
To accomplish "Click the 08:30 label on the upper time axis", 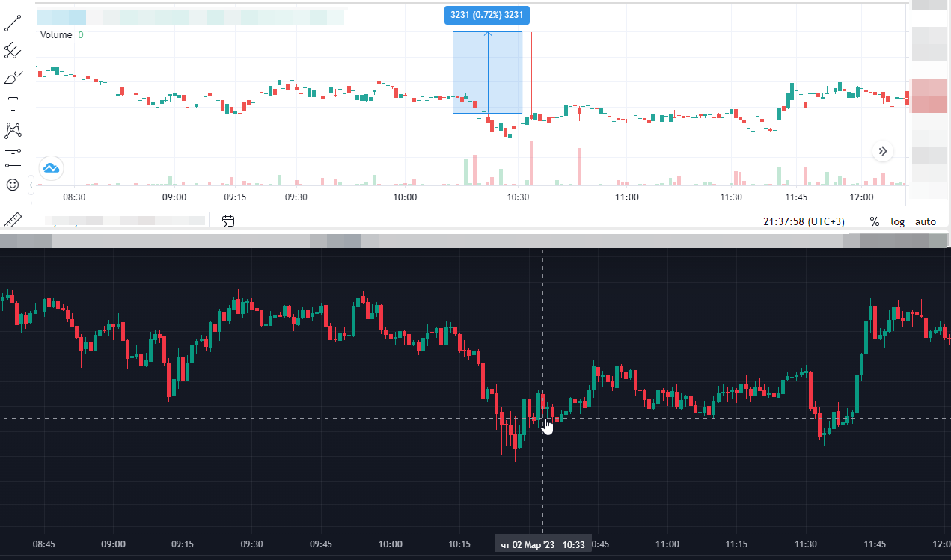I will 74,197.
